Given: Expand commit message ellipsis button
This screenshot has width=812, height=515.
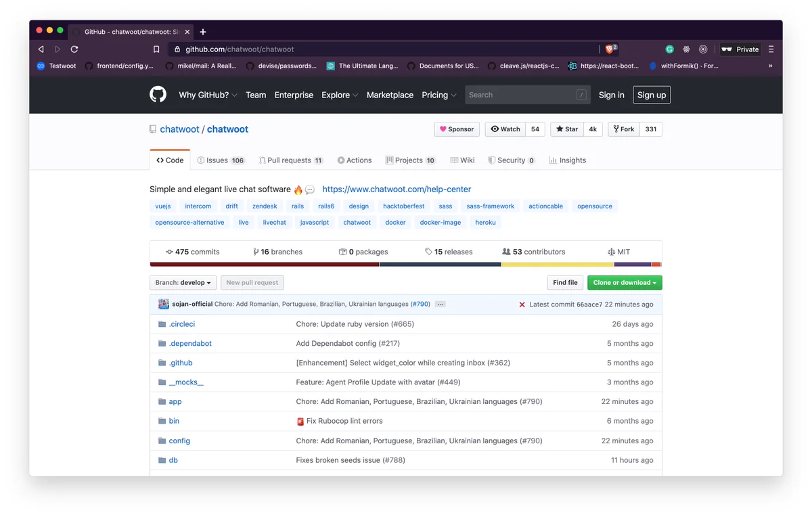Looking at the screenshot, I should (x=441, y=305).
